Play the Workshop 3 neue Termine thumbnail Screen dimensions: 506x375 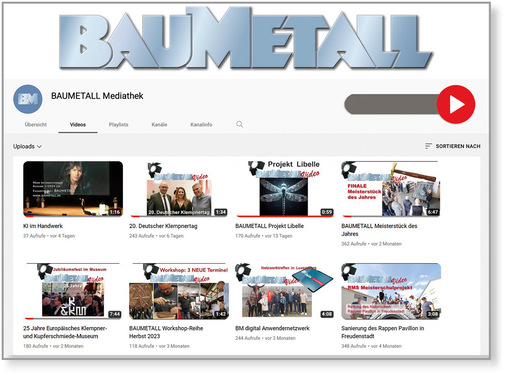coord(179,291)
